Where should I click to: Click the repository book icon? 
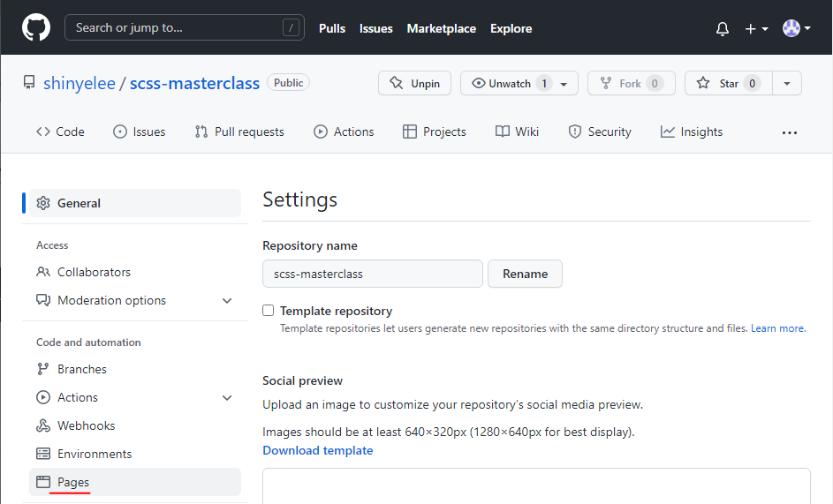[x=29, y=82]
